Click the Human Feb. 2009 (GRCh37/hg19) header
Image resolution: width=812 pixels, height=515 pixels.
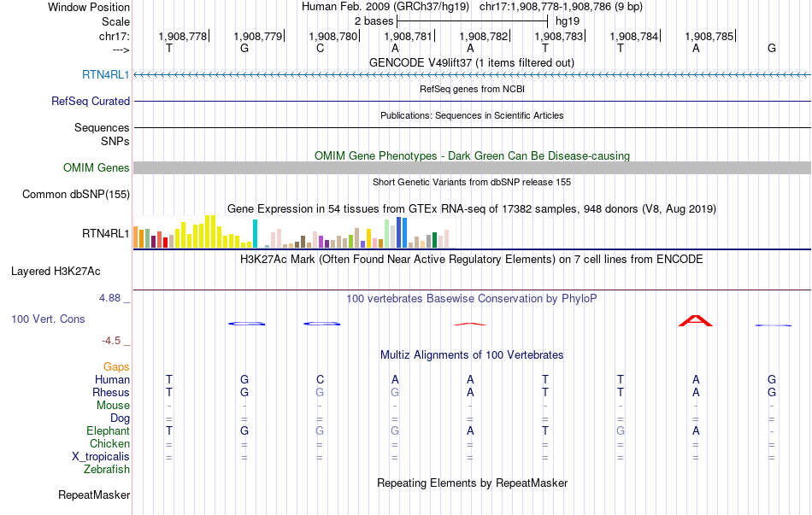[385, 7]
